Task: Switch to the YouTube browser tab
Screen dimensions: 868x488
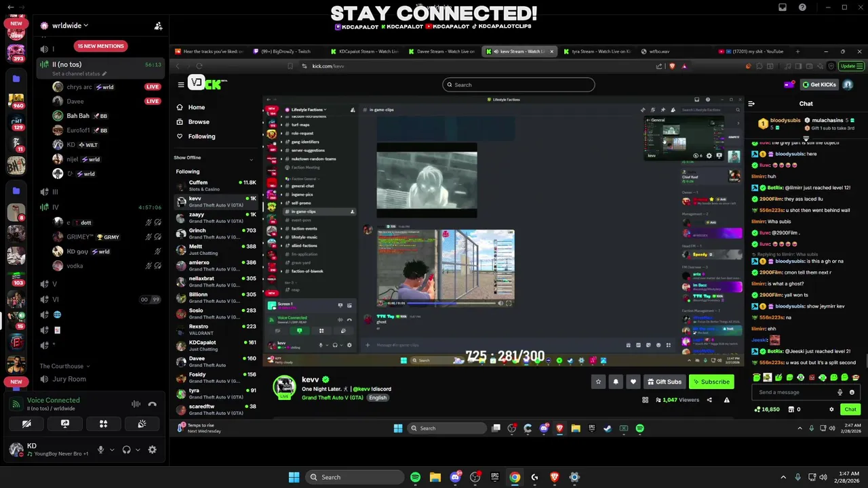Action: (x=753, y=52)
